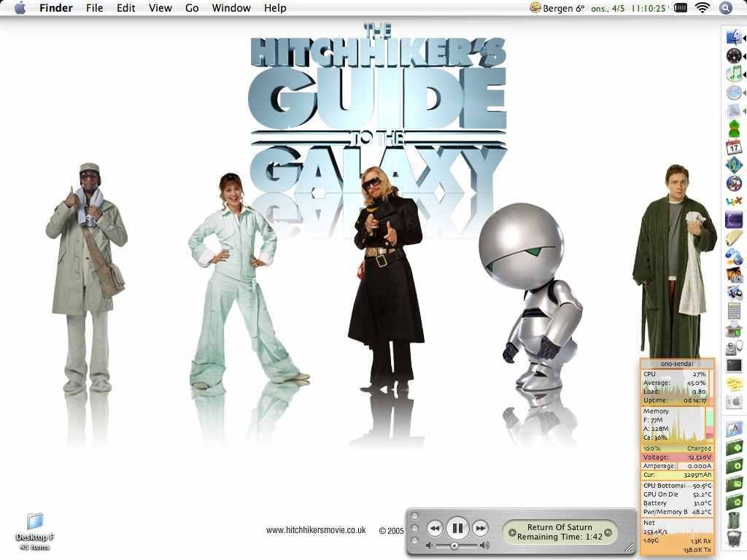The height and width of the screenshot is (560, 747).
Task: Open the Help menu
Action: 275,8
